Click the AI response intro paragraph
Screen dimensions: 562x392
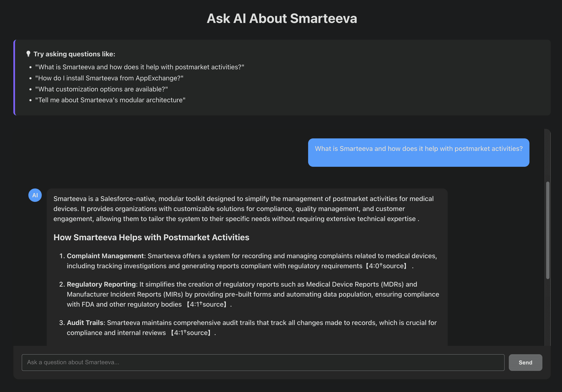click(x=243, y=209)
